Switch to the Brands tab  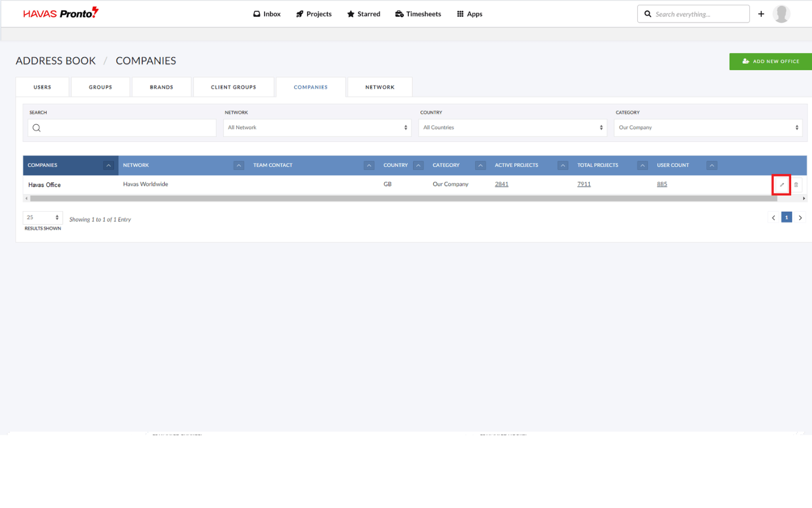tap(161, 87)
